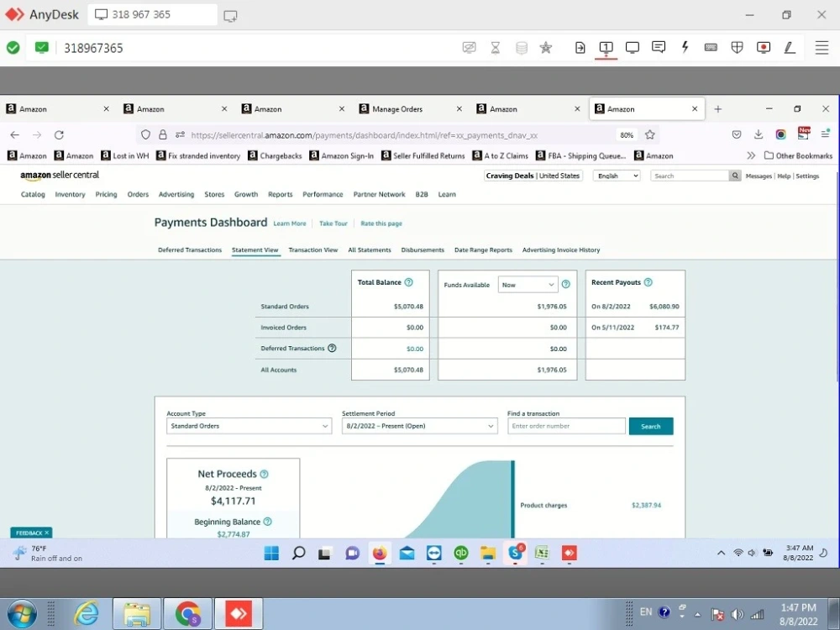840x630 pixels.
Task: Change site language from English
Action: [616, 176]
